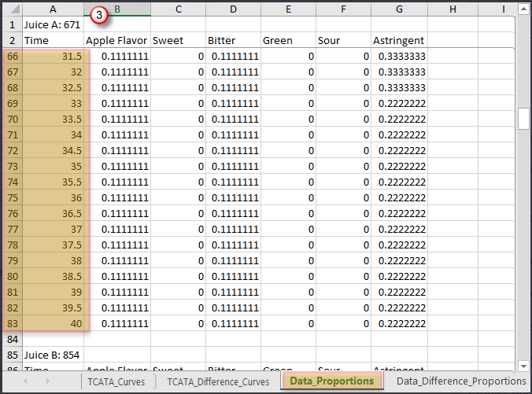Image resolution: width=532 pixels, height=394 pixels.
Task: Click the Select All corner triangle
Action: 13,9
